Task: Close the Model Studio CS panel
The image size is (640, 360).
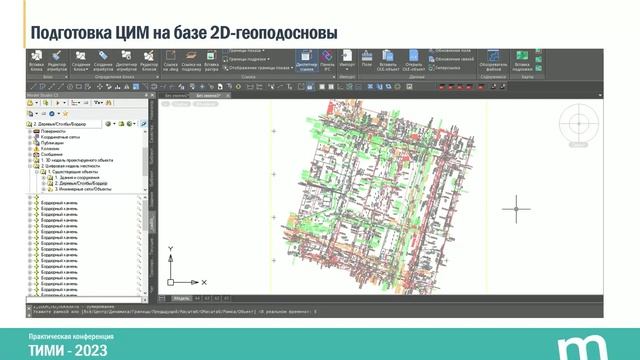Action: tap(152, 95)
